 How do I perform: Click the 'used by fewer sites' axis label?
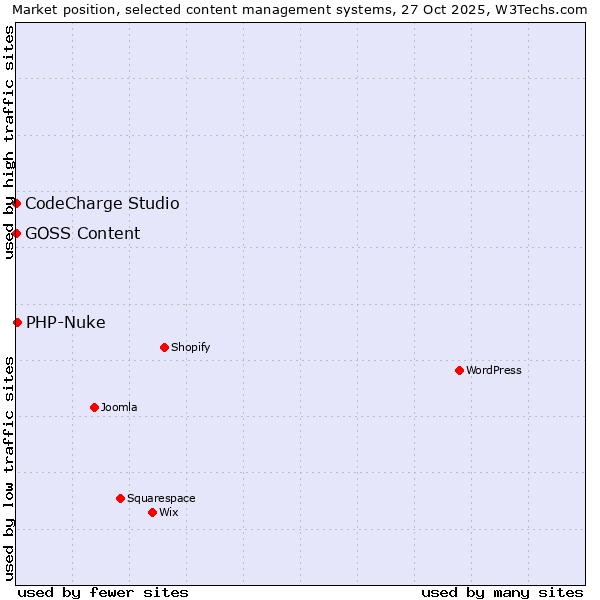[103, 592]
